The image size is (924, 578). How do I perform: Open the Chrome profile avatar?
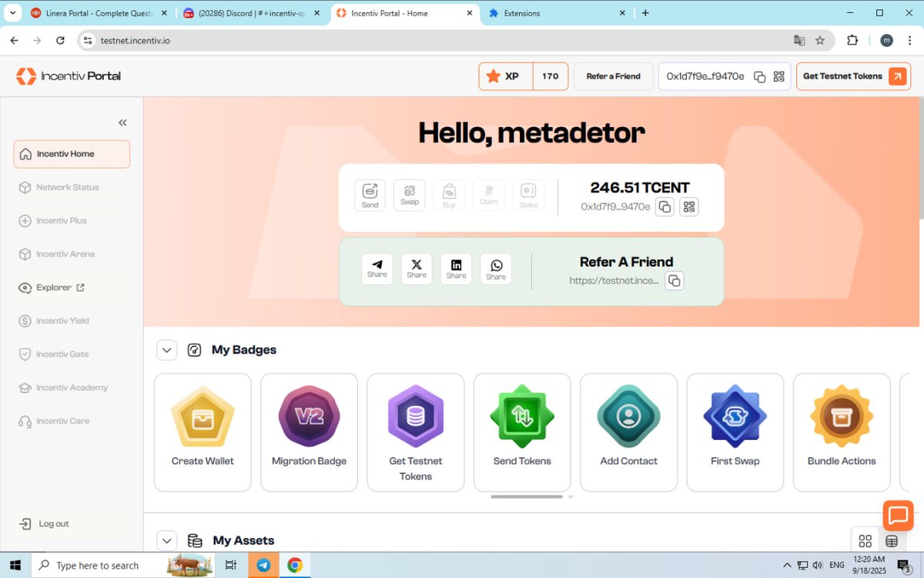(x=886, y=41)
